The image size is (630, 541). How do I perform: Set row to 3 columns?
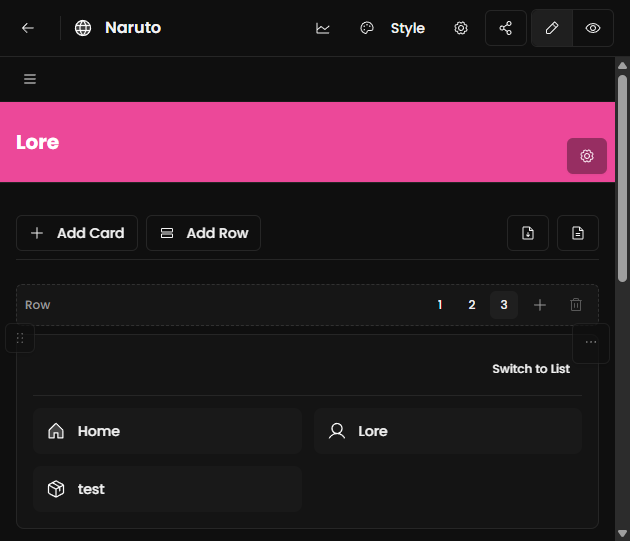point(504,305)
